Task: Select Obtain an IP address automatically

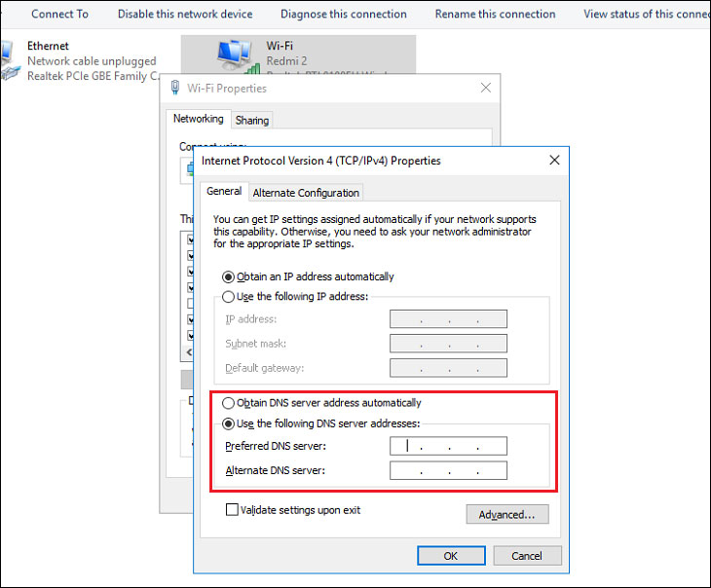Action: click(229, 276)
